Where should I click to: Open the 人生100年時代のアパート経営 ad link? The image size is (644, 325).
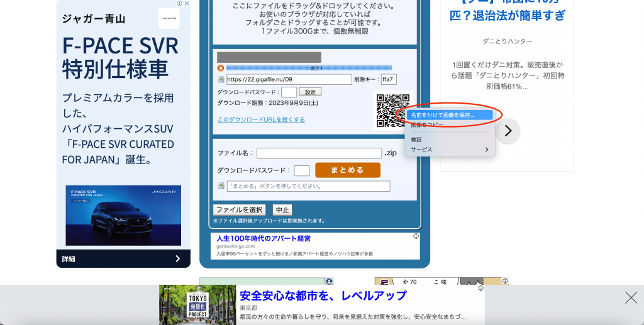(264, 238)
